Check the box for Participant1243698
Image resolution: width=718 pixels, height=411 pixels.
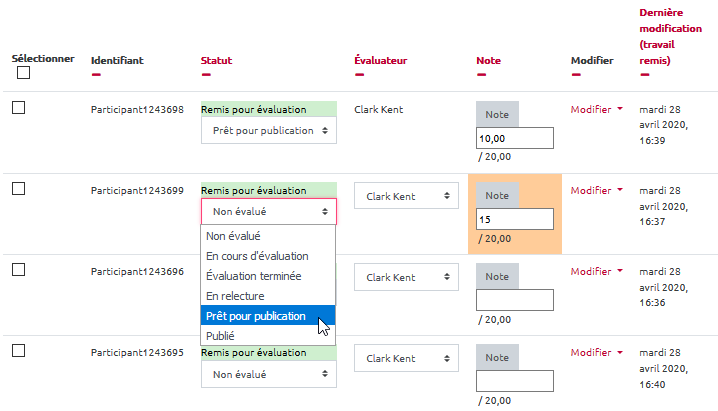[19, 107]
